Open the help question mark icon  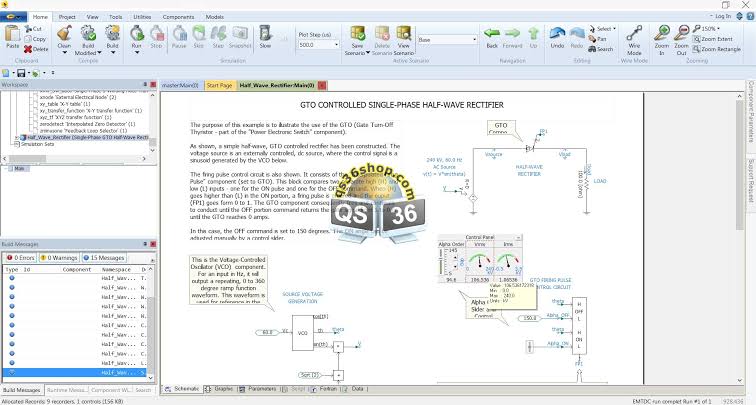point(749,16)
